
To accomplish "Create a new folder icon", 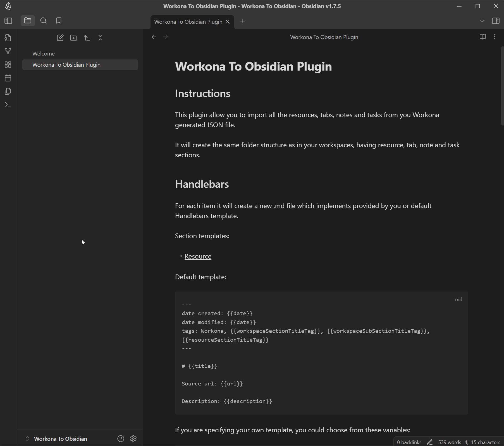I will [74, 38].
